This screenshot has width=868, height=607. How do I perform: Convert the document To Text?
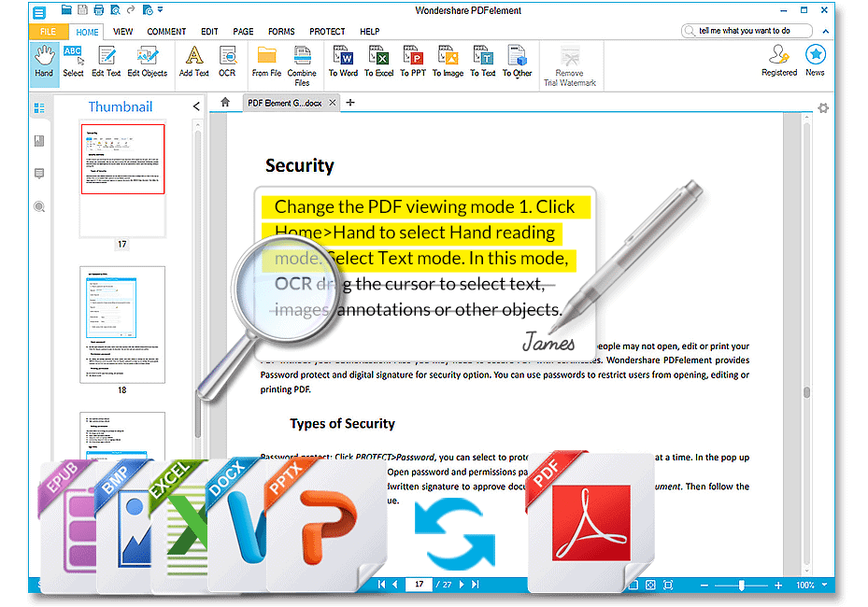pyautogui.click(x=483, y=62)
